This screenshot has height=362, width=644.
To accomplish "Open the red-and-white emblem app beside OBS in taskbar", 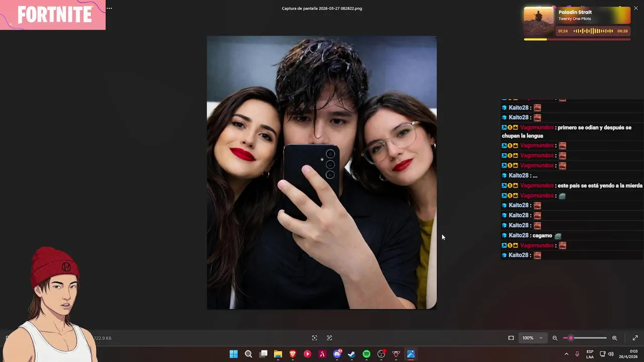I will point(396,354).
